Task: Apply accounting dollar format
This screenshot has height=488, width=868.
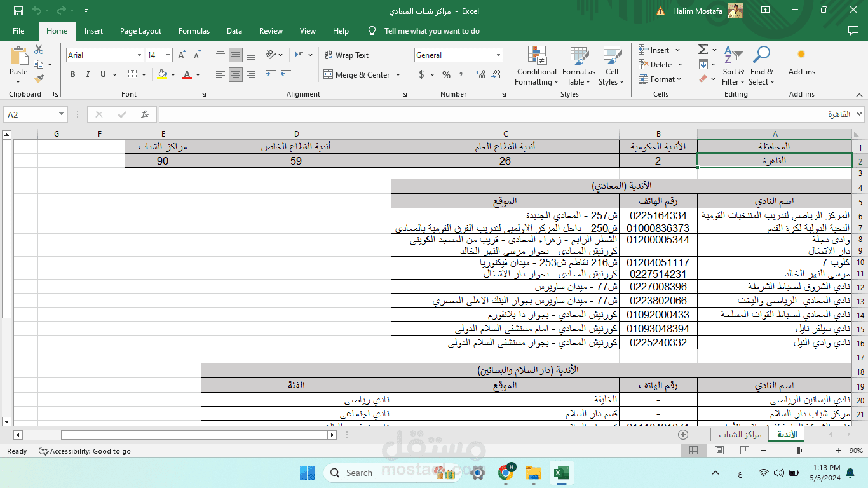Action: [421, 75]
